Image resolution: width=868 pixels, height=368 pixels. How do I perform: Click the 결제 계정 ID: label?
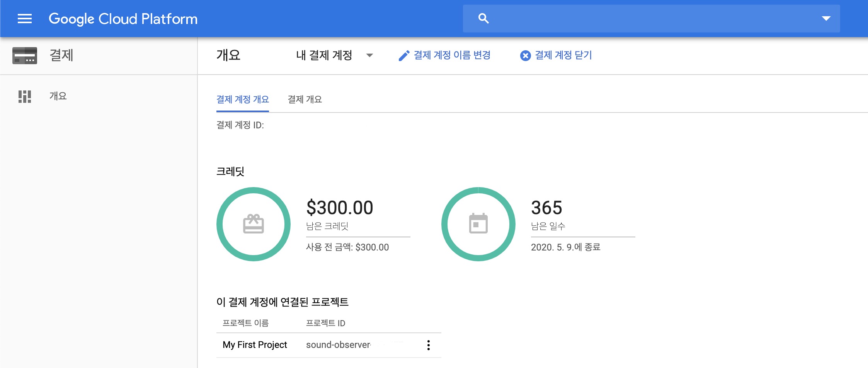[x=240, y=125]
